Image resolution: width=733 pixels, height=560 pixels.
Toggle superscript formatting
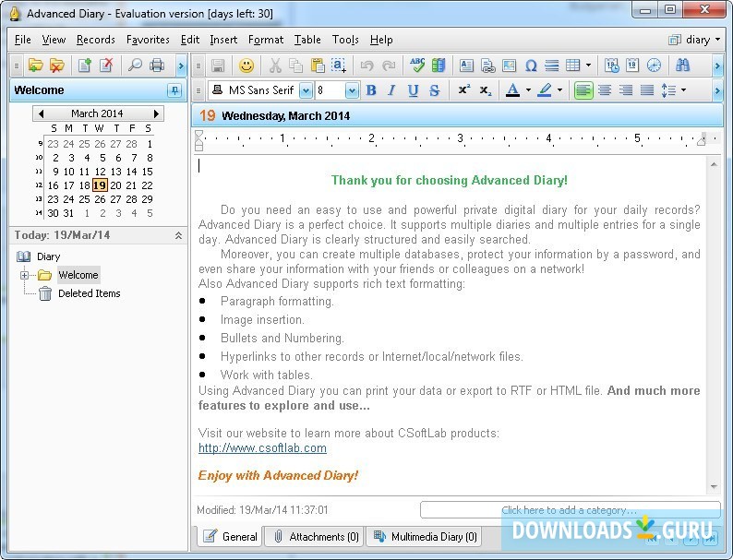pyautogui.click(x=463, y=90)
